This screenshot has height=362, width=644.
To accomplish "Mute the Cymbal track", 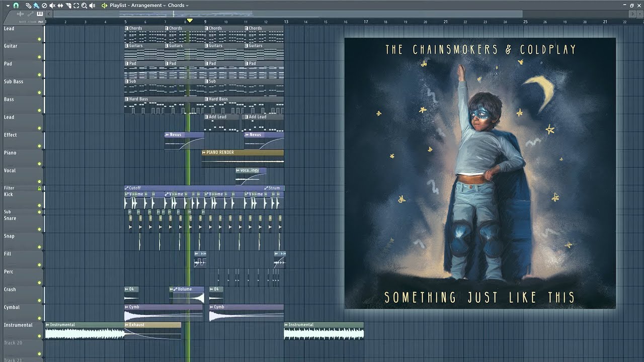I will (x=39, y=318).
